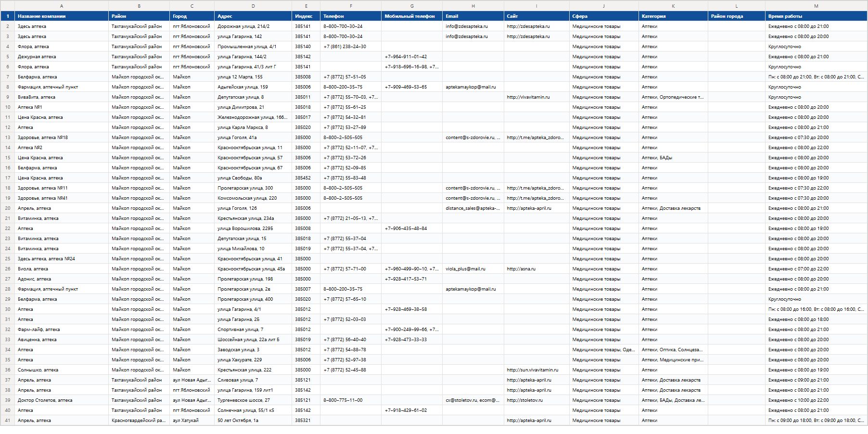This screenshot has width=868, height=434.
Task: Click the category cell 'Аптеки, БАДы'
Action: [x=673, y=157]
